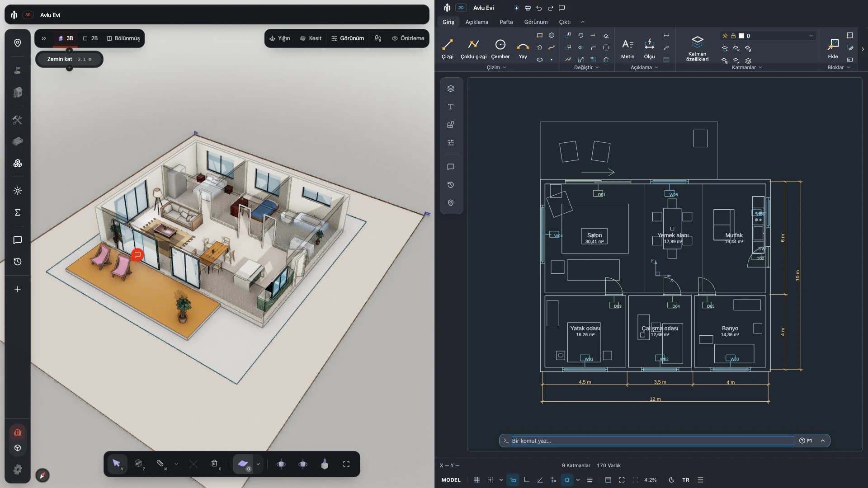
Task: Expand the Değiştir group dropdown
Action: tap(586, 67)
